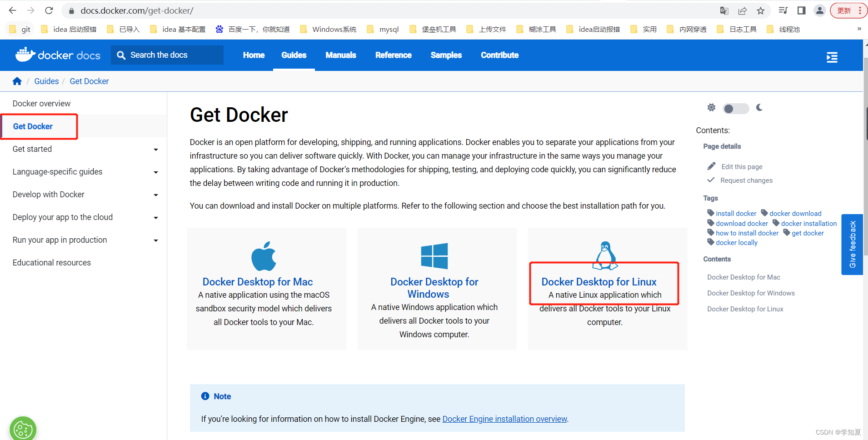Click the docker installation tag

point(809,224)
